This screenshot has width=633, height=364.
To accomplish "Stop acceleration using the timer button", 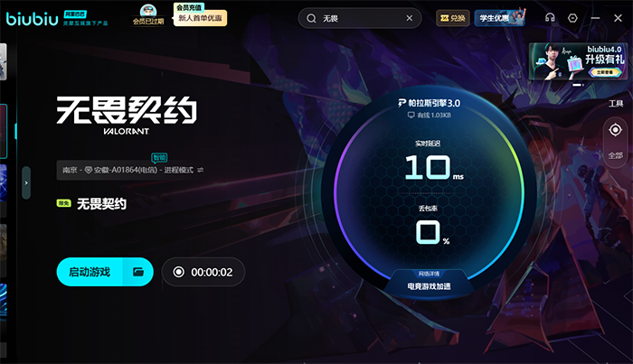I will pos(179,272).
